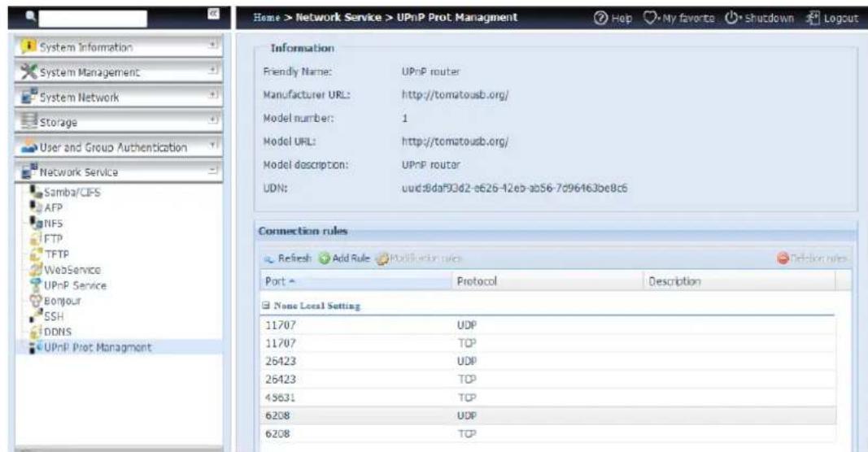Open My favorite menu
This screenshot has width=868, height=452.
pyautogui.click(x=678, y=18)
